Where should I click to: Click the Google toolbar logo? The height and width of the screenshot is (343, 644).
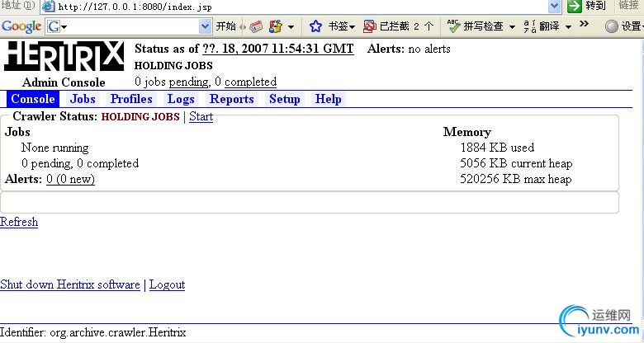click(21, 26)
